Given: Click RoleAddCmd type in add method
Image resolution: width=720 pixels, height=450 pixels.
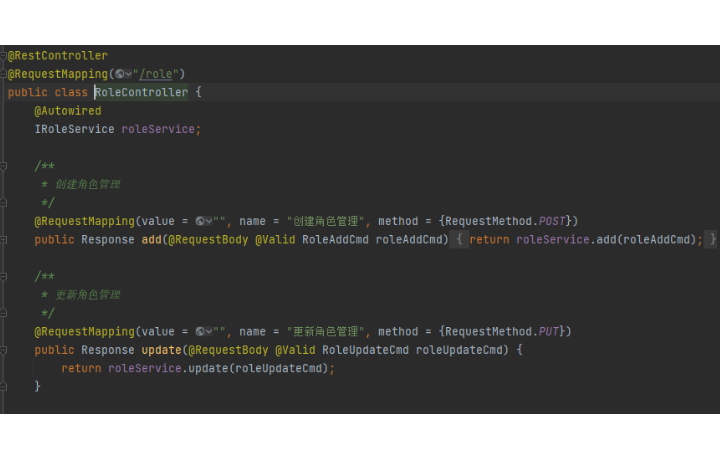Looking at the screenshot, I should click(x=335, y=239).
